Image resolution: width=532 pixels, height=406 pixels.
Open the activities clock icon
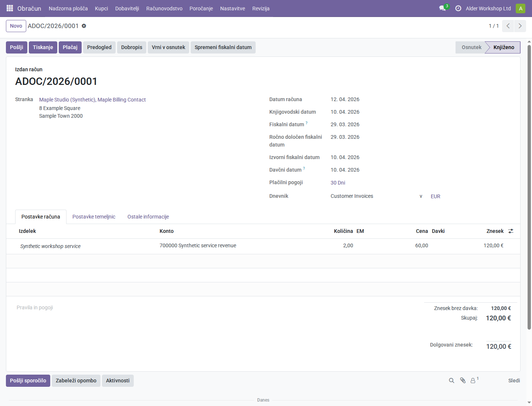[458, 8]
